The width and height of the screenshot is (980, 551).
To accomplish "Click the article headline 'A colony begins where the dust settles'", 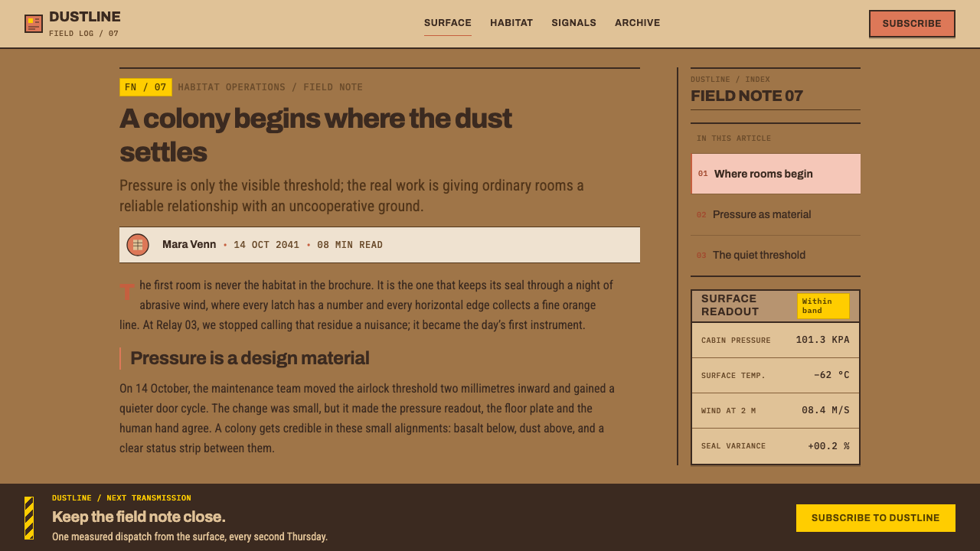I will coord(315,135).
